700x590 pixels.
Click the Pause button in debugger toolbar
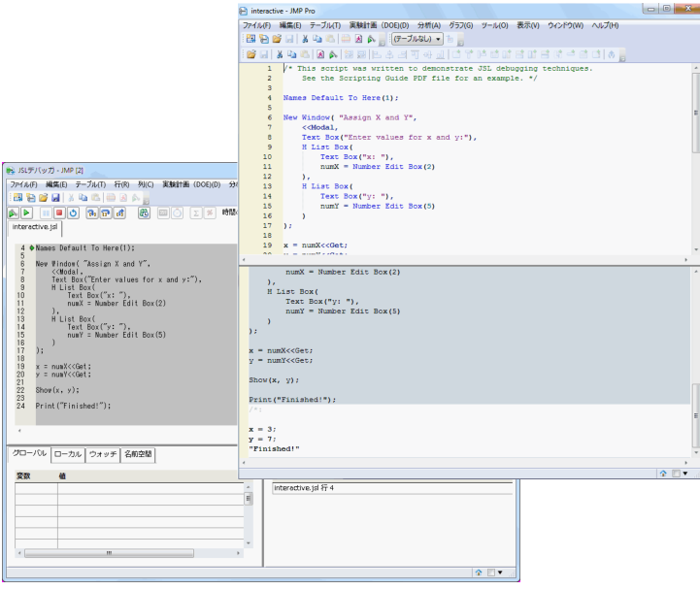(x=45, y=213)
